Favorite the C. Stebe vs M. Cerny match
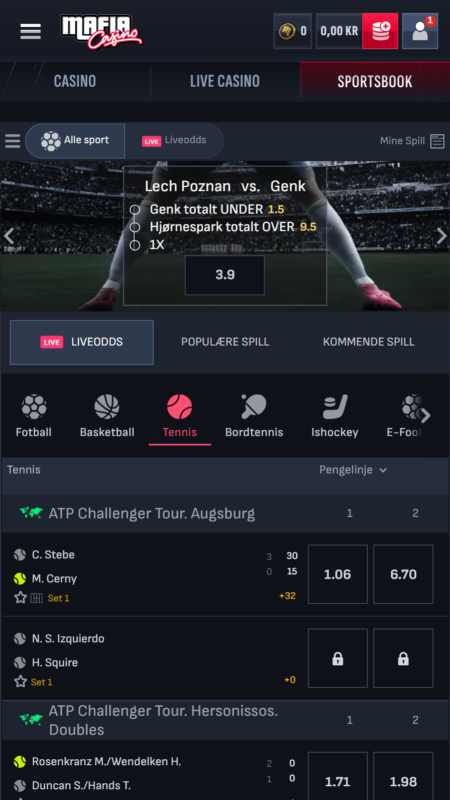Viewport: 450px width, 800px height. click(x=20, y=597)
